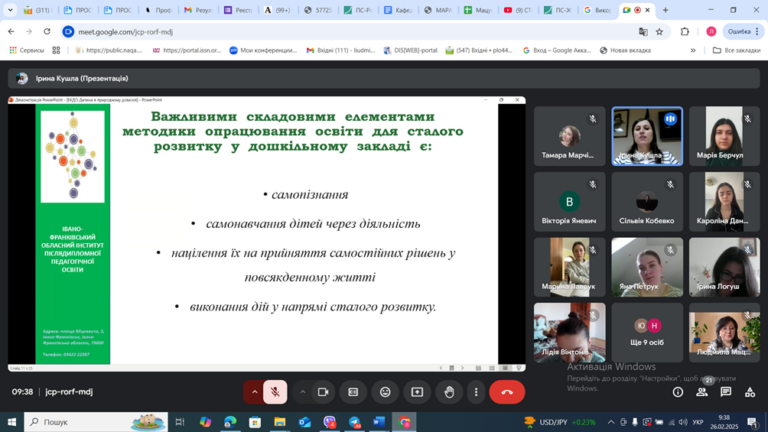768x432 pixels.
Task: Show the participants people panel
Action: pyautogui.click(x=702, y=392)
